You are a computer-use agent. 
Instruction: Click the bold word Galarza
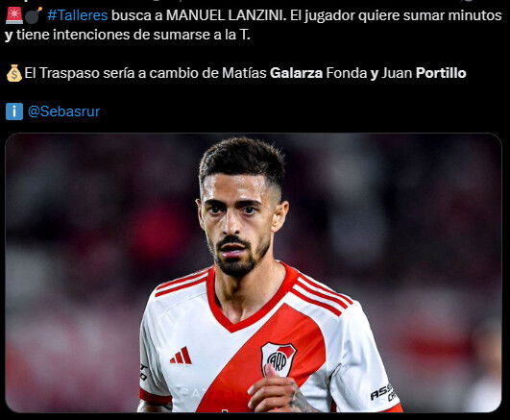[x=296, y=73]
